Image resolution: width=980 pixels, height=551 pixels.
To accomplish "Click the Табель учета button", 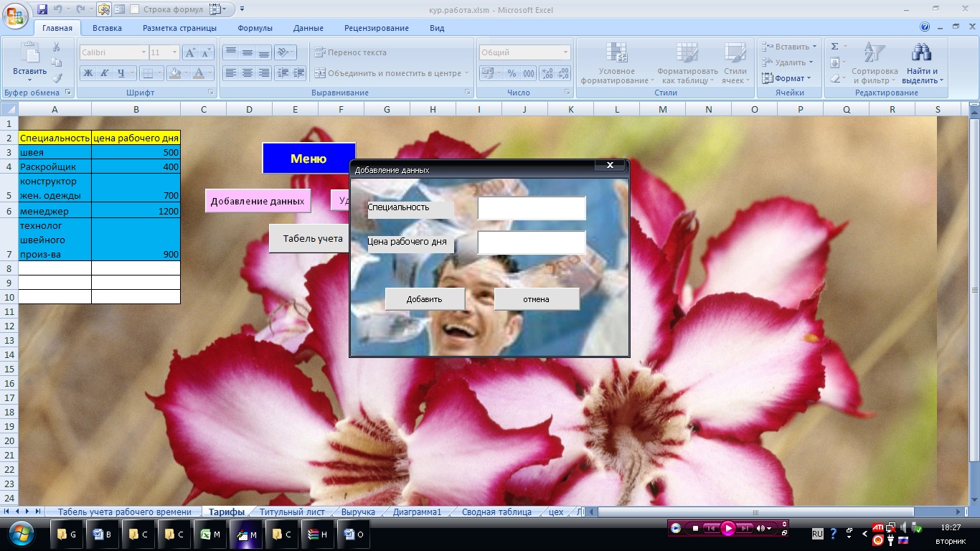I will click(309, 238).
